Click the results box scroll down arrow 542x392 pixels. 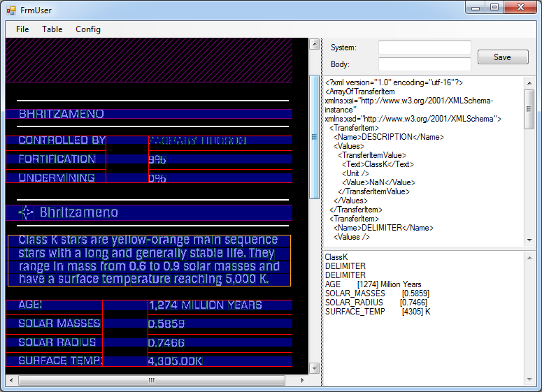click(529, 379)
